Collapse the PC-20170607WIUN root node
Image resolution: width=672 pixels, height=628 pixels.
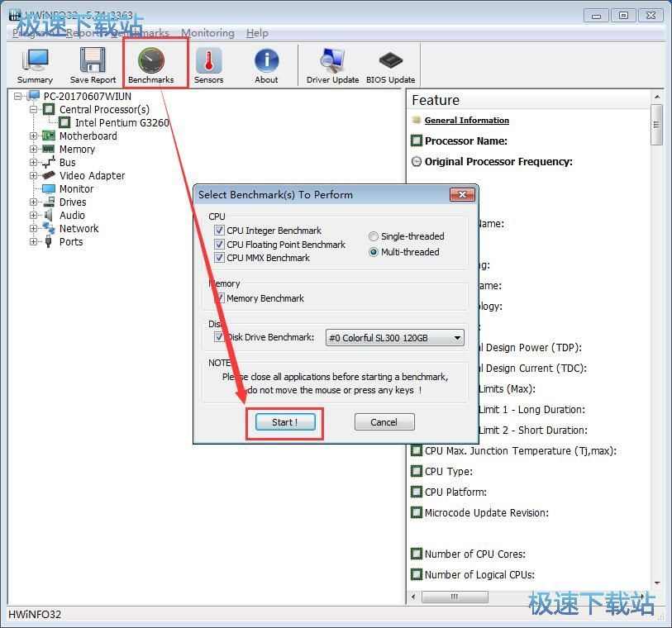17,96
